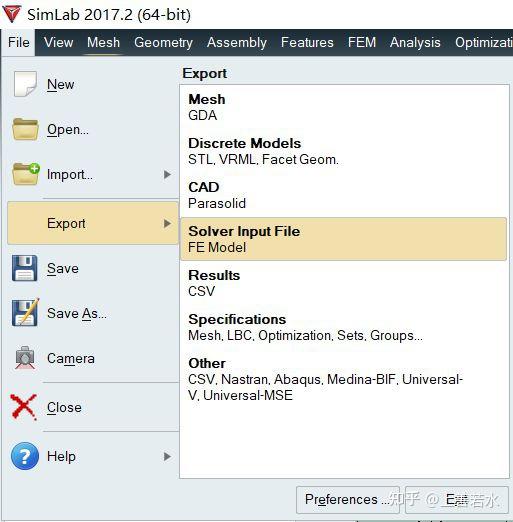Viewport: 513px width, 522px height.
Task: Expand the Help submenu arrow
Action: [x=167, y=456]
